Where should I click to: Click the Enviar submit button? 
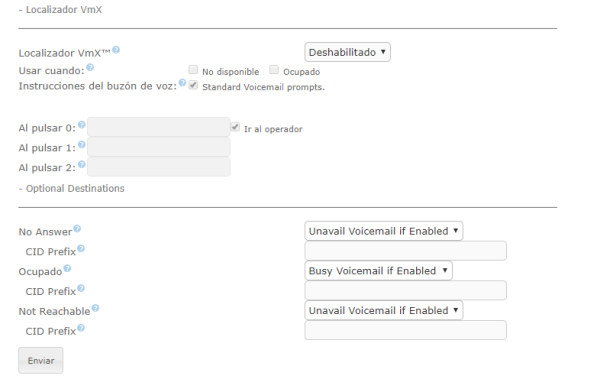tap(41, 361)
